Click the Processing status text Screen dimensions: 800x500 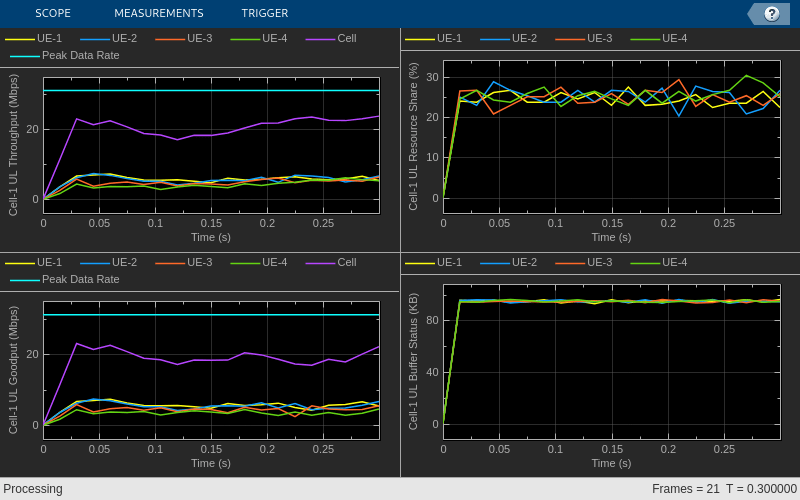pos(33,489)
